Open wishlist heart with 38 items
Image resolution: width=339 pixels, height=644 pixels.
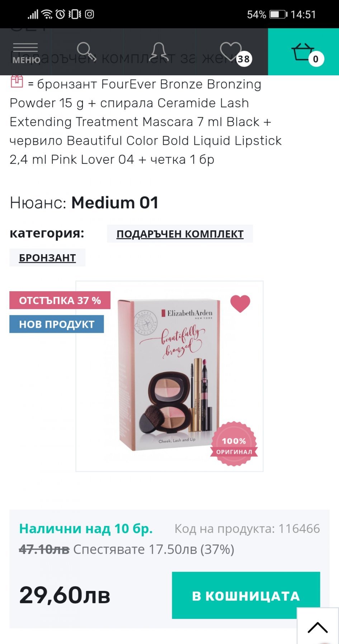[235, 53]
